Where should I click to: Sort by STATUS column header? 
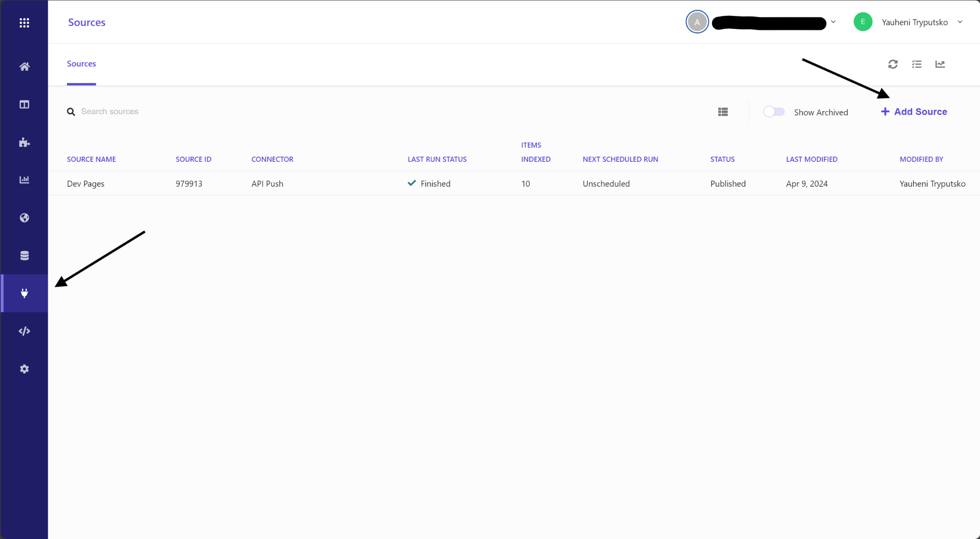pos(722,159)
